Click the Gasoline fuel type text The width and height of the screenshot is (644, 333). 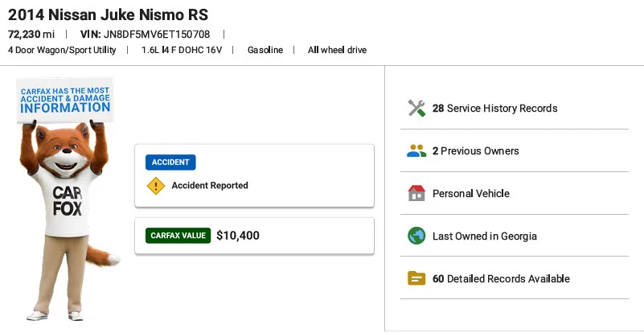(265, 50)
